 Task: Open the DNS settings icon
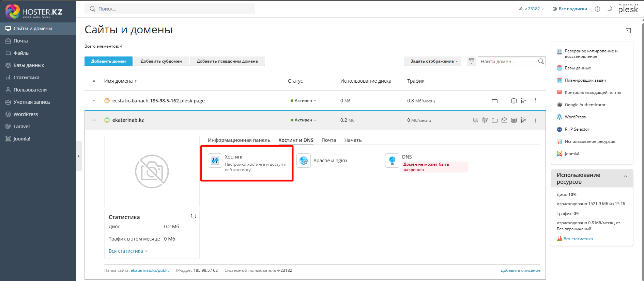(392, 161)
